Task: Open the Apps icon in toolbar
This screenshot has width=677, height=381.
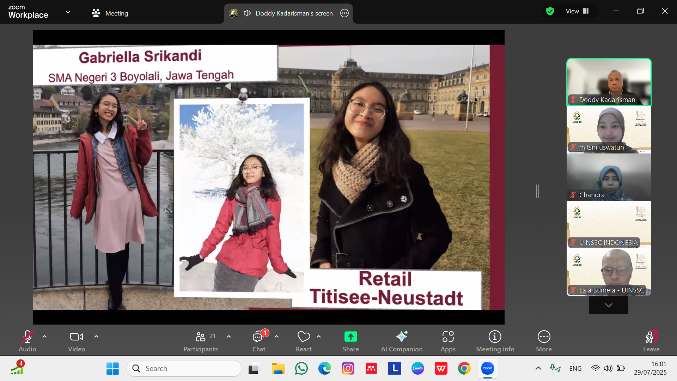Action: 448,337
